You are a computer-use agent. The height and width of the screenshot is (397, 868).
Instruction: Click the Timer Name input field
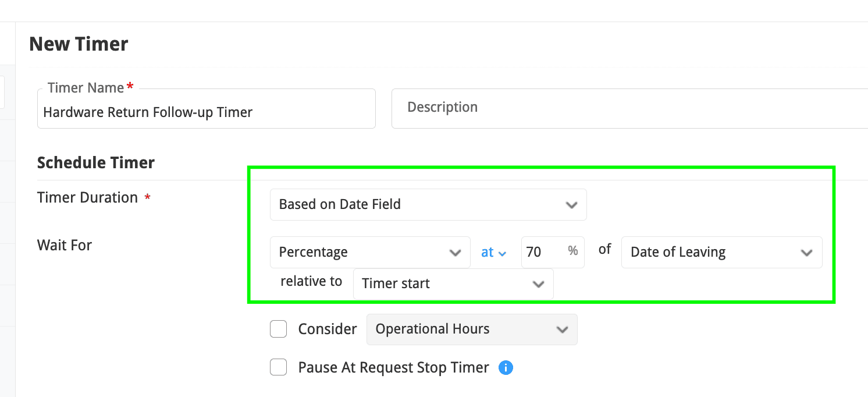point(206,112)
